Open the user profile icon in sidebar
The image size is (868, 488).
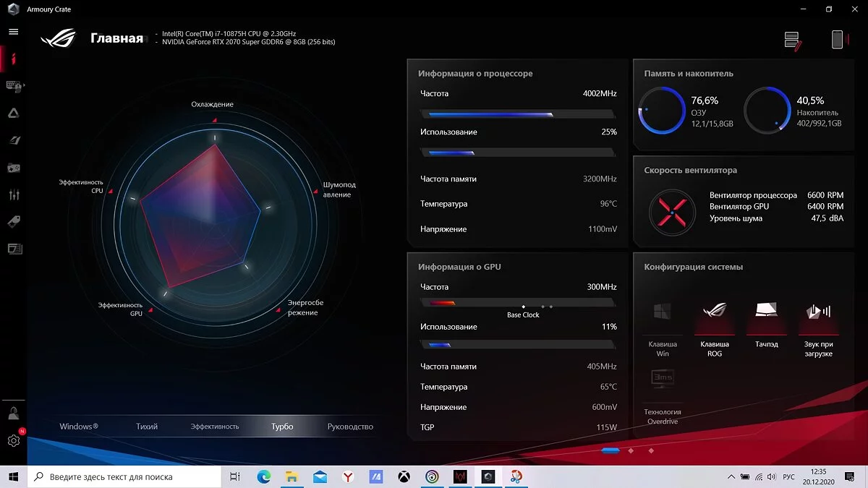click(13, 414)
